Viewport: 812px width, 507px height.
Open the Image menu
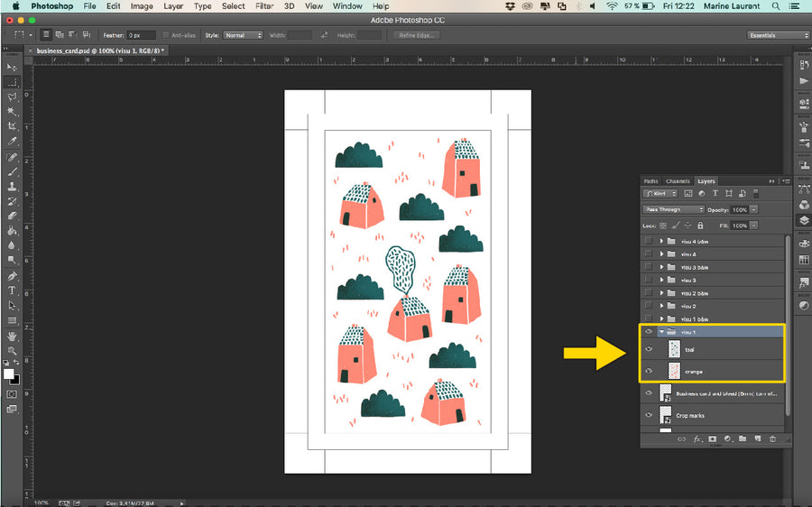(x=142, y=6)
